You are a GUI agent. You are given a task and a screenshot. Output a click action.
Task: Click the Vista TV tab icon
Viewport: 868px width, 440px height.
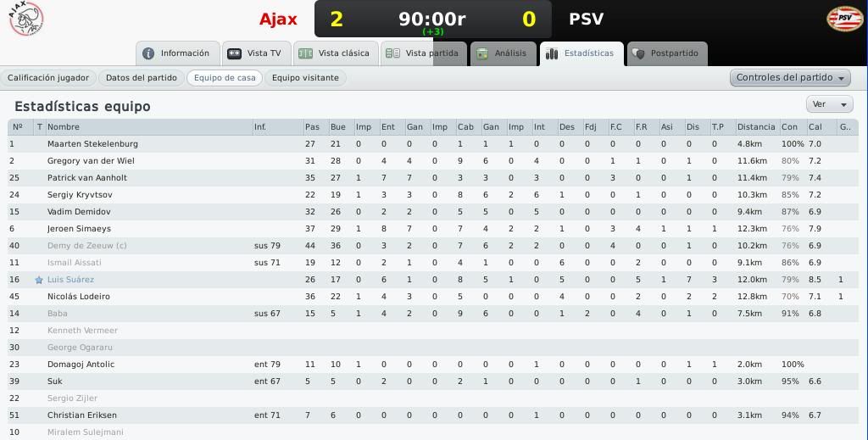pos(235,53)
